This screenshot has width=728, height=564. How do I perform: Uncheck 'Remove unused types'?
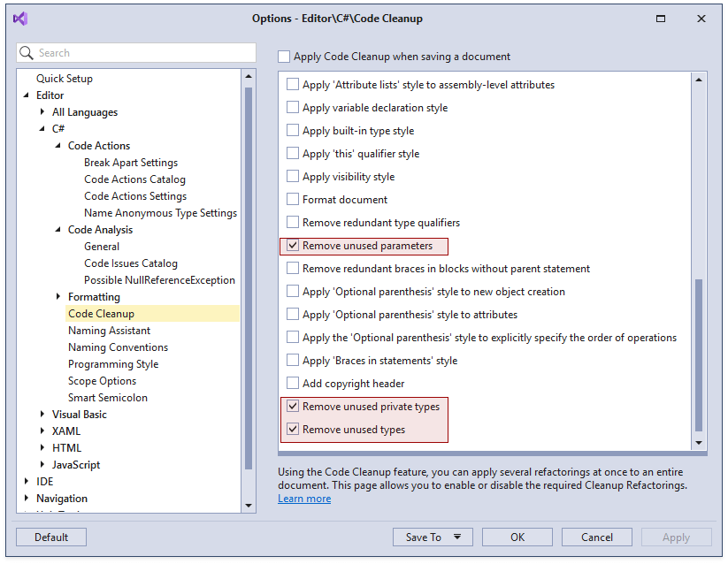[x=293, y=431]
